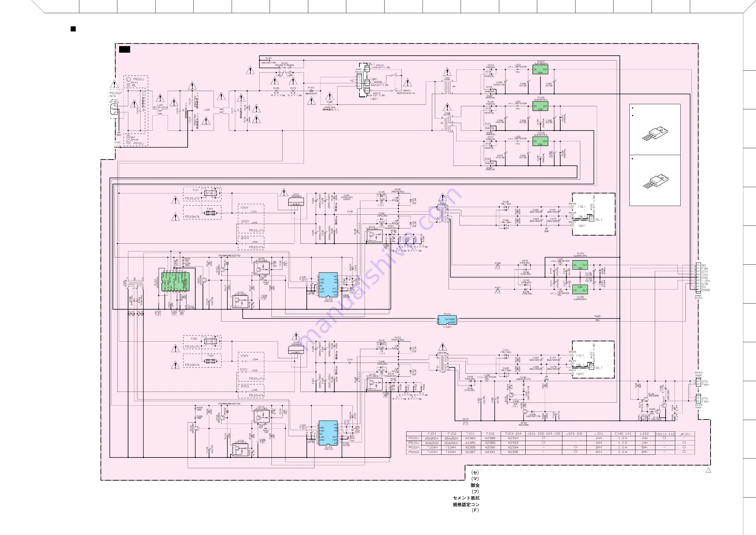Screen dimensions: 756x535
Task: Click the small triangle mark at bottom right
Action: coord(709,470)
